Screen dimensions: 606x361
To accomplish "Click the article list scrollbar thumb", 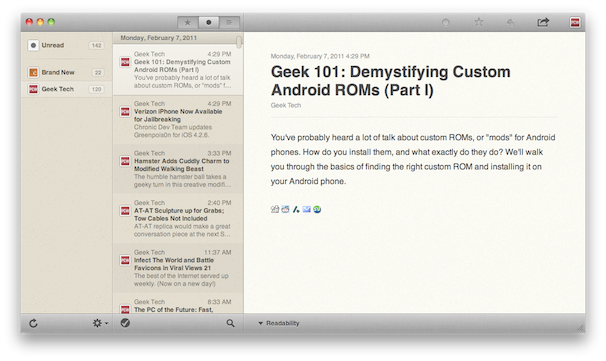I will click(239, 42).
